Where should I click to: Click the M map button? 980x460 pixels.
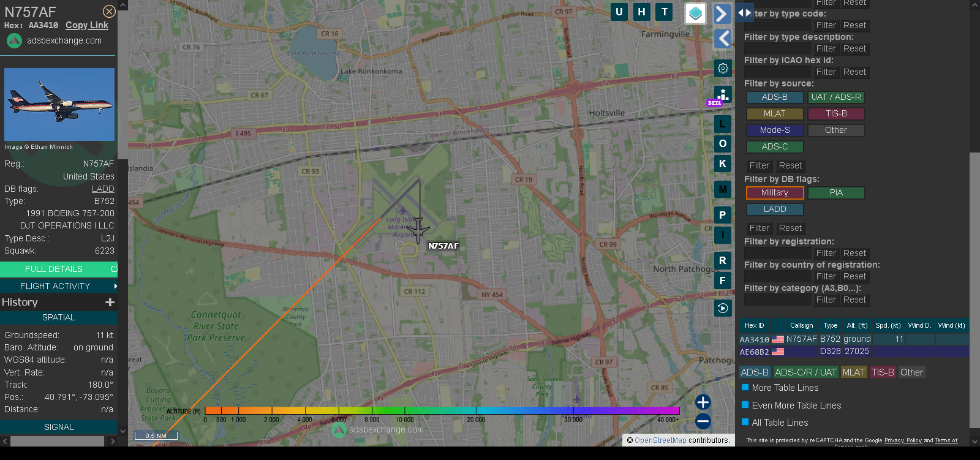tap(723, 189)
